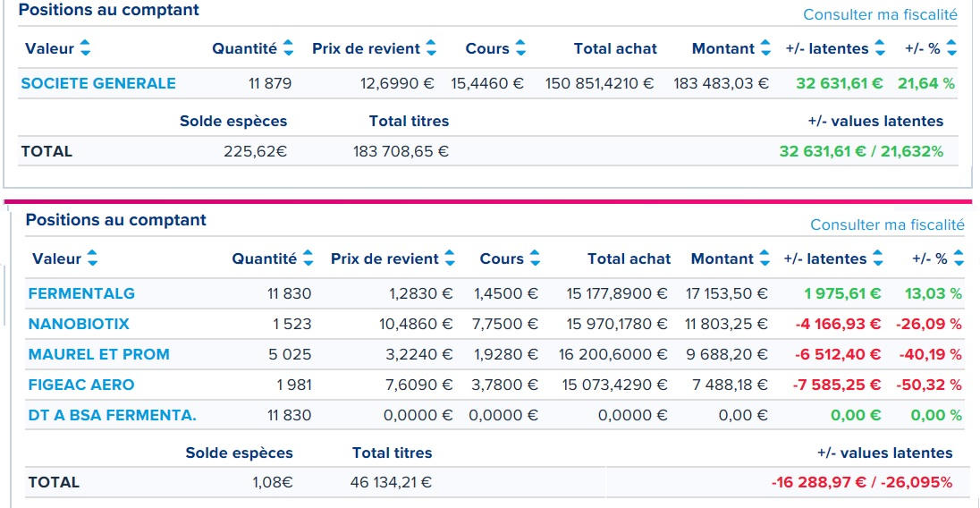Sort bottom table by Prix de revient arrows
Screen dimensions: 980x508
click(x=450, y=258)
